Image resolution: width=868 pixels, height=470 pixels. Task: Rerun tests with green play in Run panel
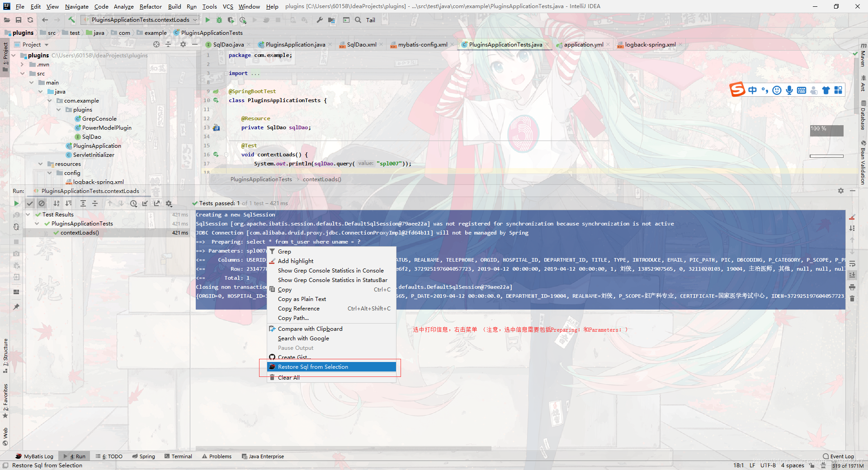coord(16,203)
